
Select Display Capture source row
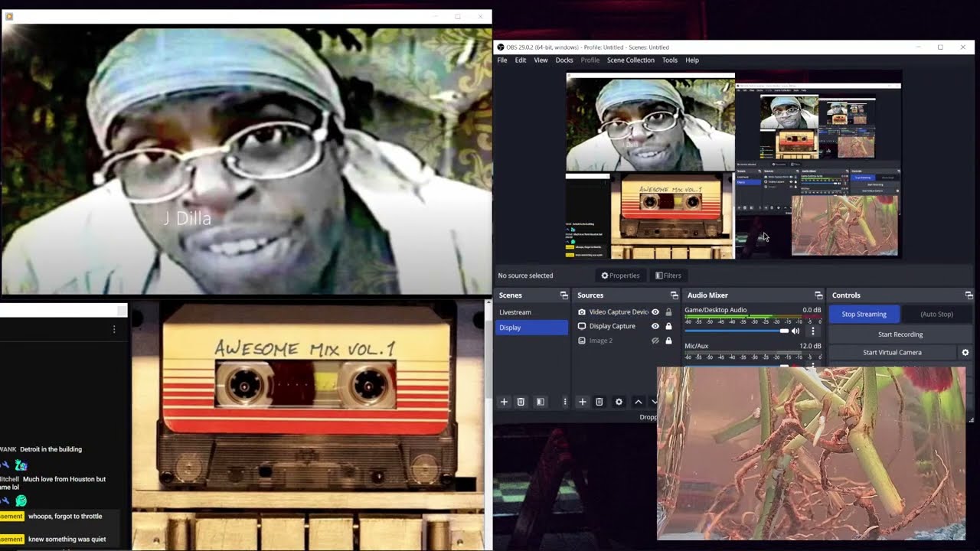click(626, 326)
